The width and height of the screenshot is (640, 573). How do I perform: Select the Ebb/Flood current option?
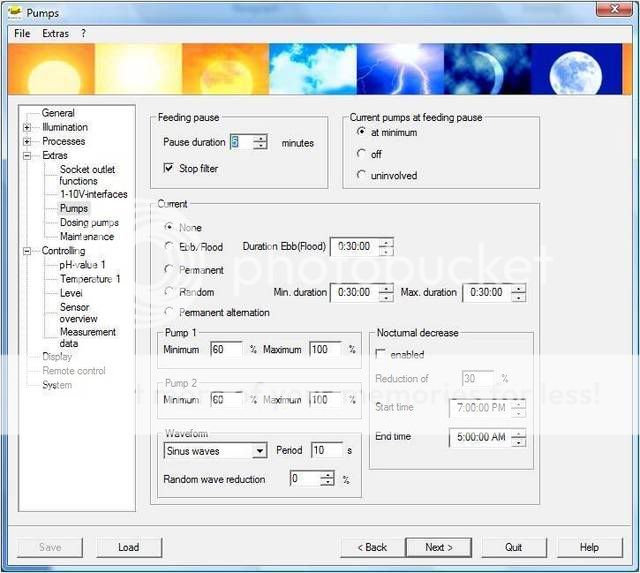pos(168,247)
